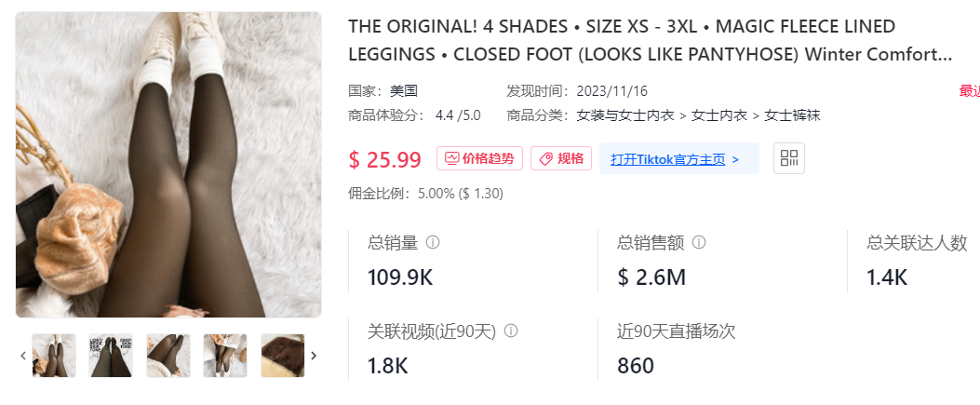
Task: Open the 价格趋势 price trend button
Action: [480, 158]
